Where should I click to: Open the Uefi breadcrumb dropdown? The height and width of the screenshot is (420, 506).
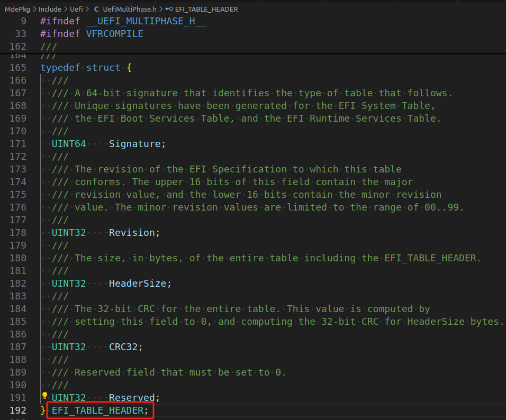pyautogui.click(x=76, y=8)
